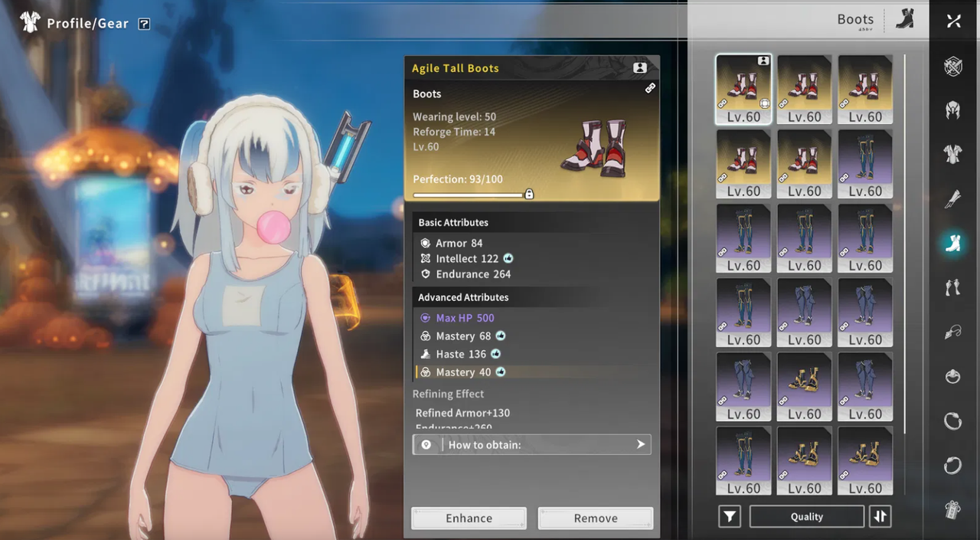Click the Remove button
Image resolution: width=980 pixels, height=540 pixels.
coord(596,519)
